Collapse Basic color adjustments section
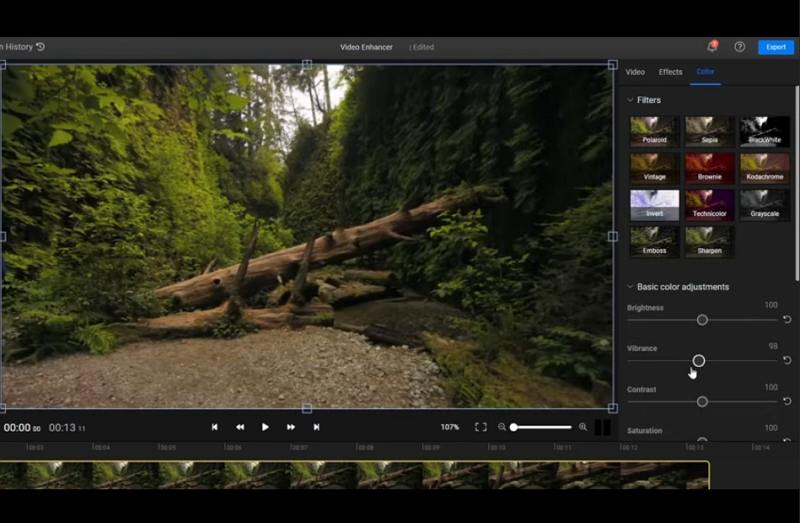This screenshot has width=800, height=523. 630,287
